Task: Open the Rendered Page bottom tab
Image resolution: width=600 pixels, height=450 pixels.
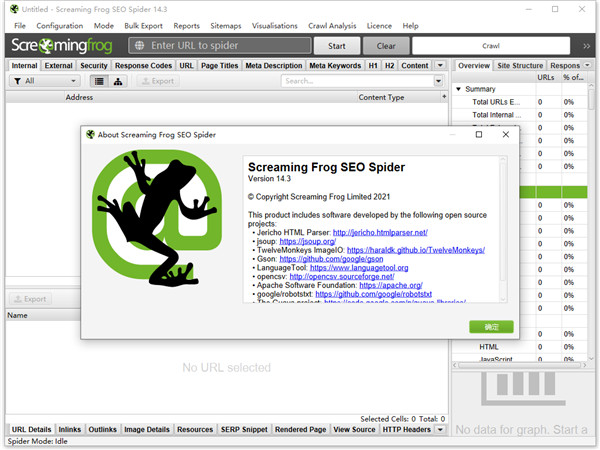Action: pyautogui.click(x=301, y=429)
